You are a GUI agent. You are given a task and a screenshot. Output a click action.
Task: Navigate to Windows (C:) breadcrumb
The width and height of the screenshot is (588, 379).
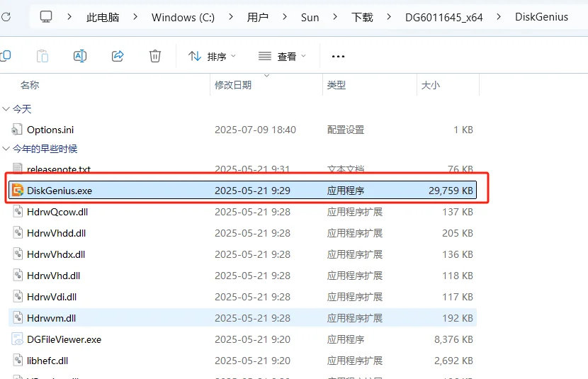183,17
